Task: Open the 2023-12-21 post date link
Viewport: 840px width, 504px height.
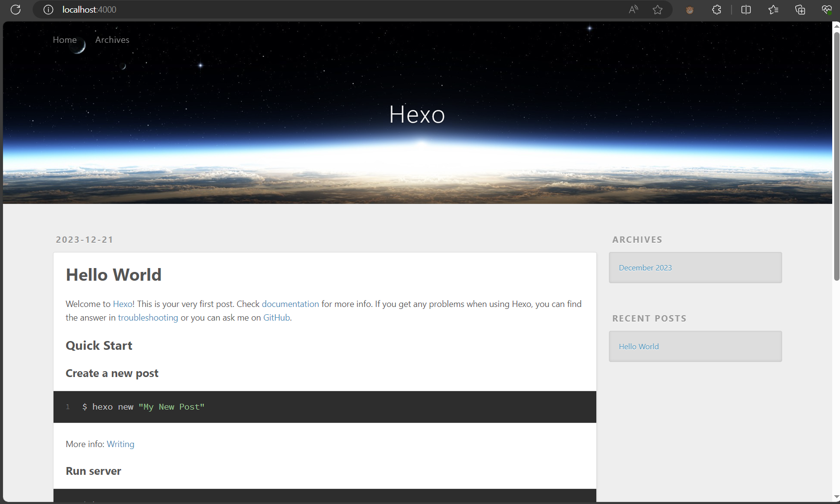Action: click(x=85, y=240)
